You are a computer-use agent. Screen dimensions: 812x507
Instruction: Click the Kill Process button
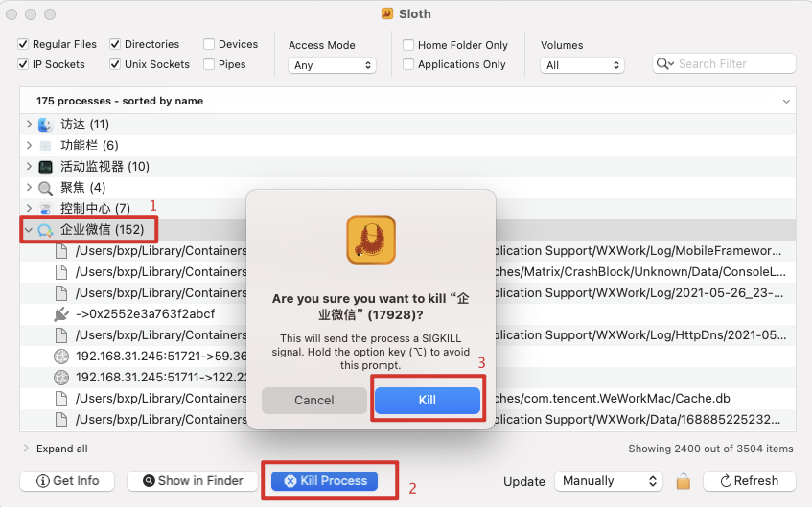pos(324,481)
